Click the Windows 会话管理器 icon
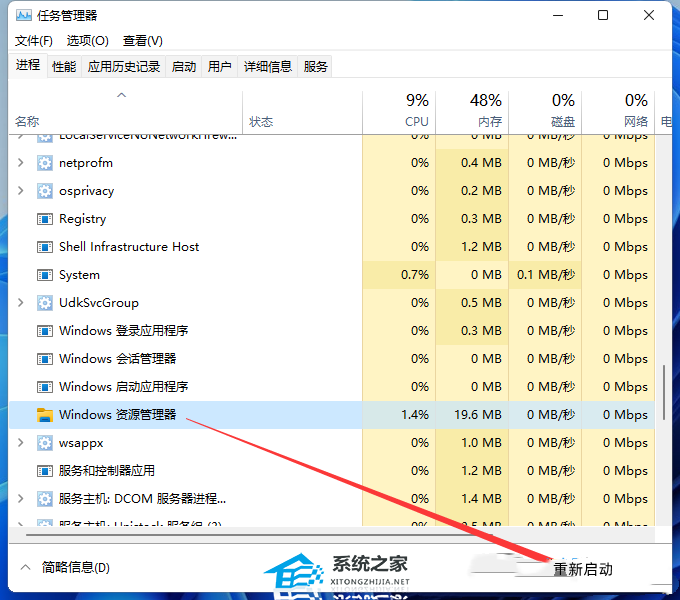The width and height of the screenshot is (680, 600). pos(45,359)
